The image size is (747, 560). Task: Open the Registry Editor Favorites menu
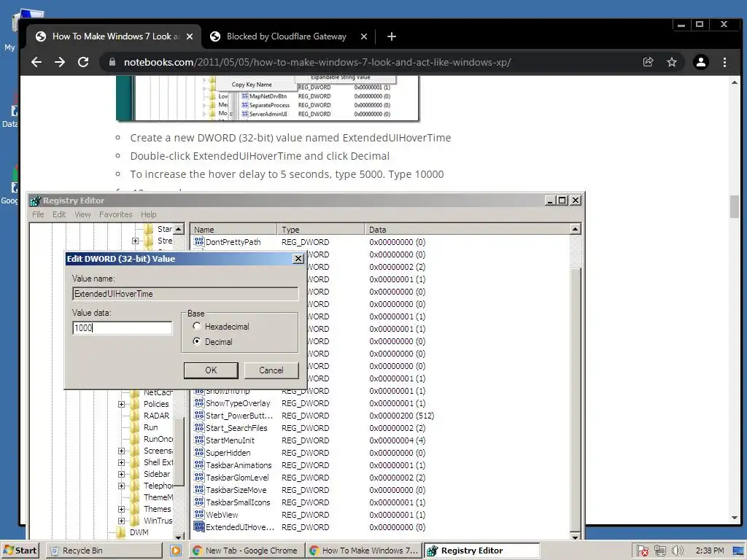pyautogui.click(x=116, y=215)
